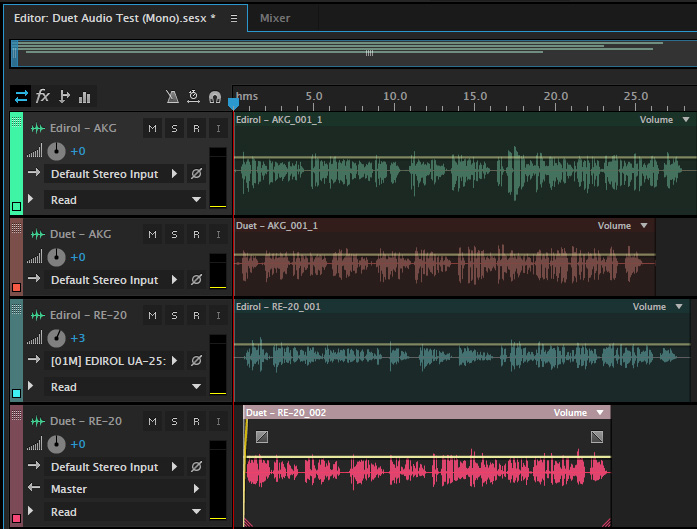Click volume icon on Duet – RE-20 track

pyautogui.click(x=35, y=444)
